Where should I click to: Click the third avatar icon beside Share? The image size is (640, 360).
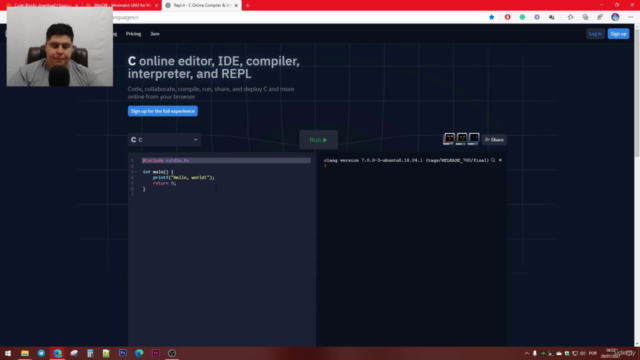[474, 138]
